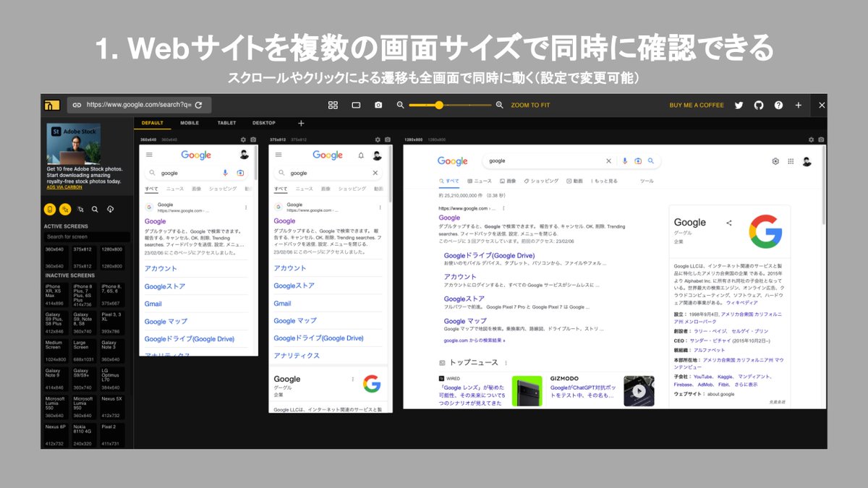Viewport: 868px width, 488px height.
Task: Clear the search text in the 375x812 preview
Action: tap(375, 173)
